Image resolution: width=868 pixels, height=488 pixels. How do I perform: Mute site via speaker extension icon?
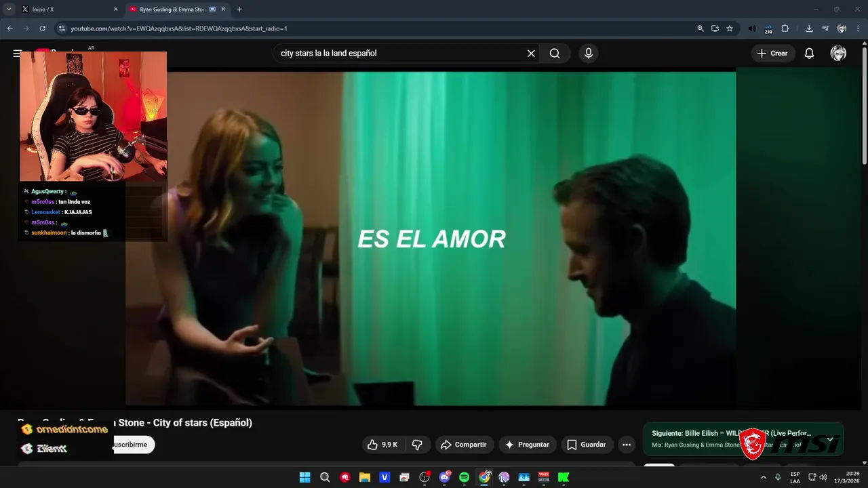pyautogui.click(x=752, y=28)
